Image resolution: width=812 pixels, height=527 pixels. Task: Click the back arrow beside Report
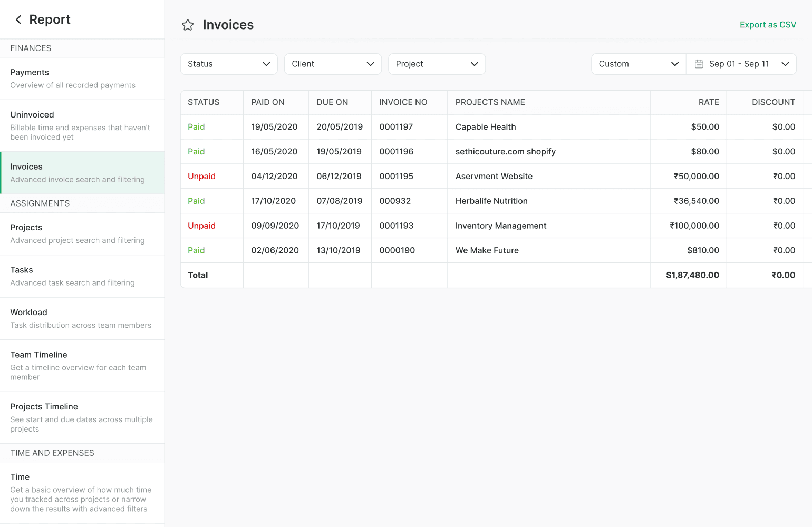coord(18,19)
